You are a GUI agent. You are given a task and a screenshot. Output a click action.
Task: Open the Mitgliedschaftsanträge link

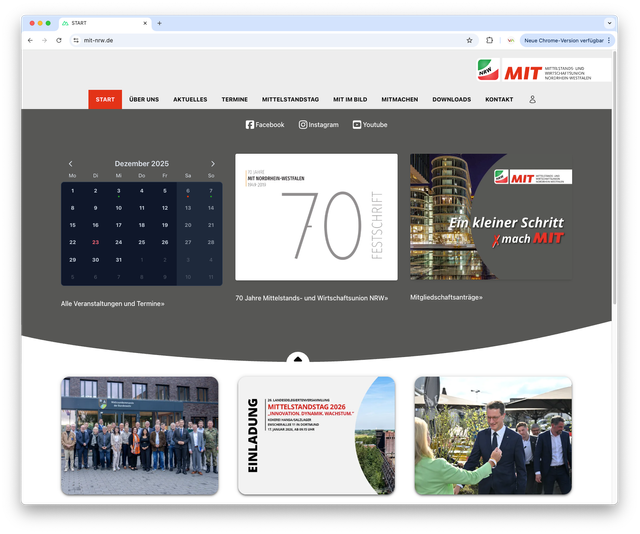446,297
